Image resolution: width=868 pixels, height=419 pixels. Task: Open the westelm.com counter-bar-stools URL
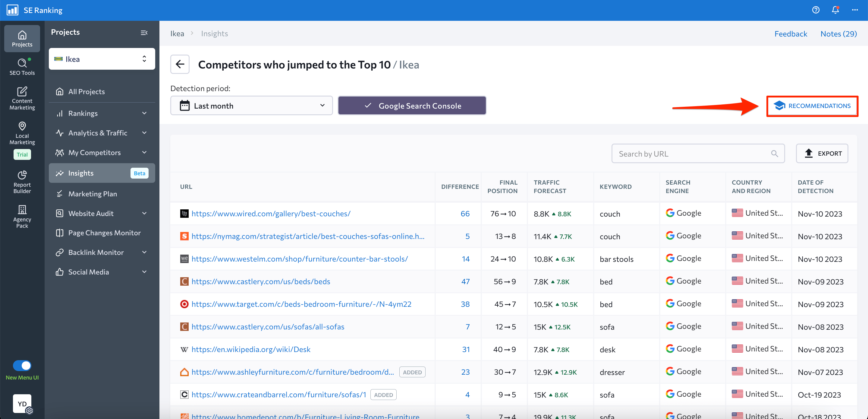tap(300, 259)
